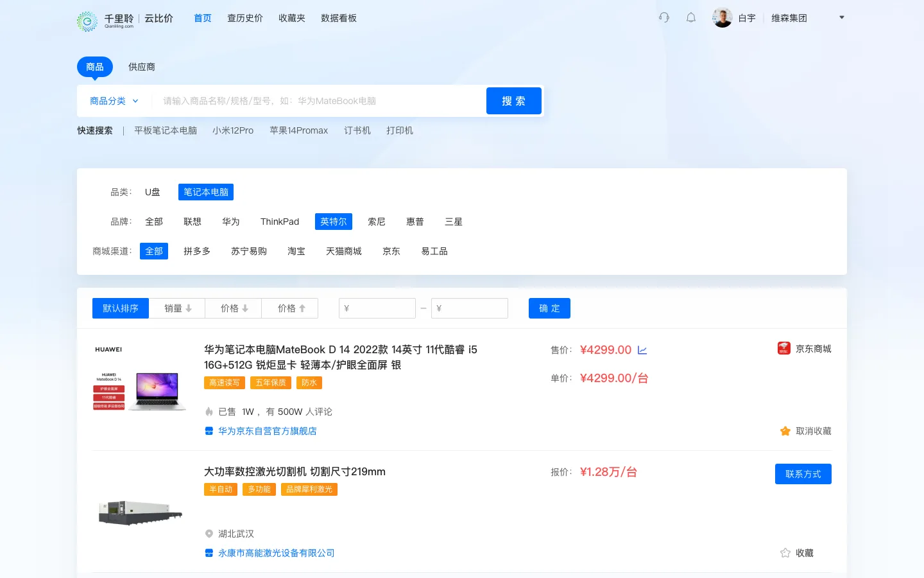The image size is (924, 578).
Task: Switch to 商品 search tab
Action: coord(95,67)
